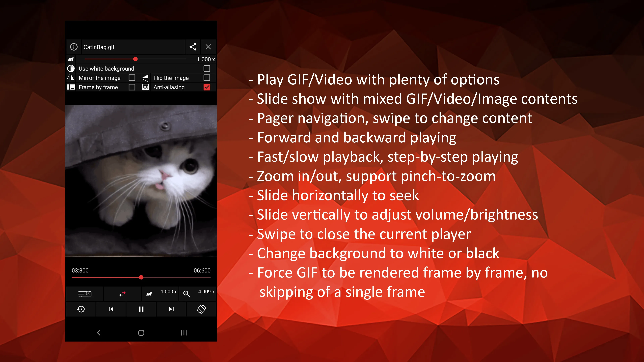Pause the currently playing GIF

(x=141, y=309)
